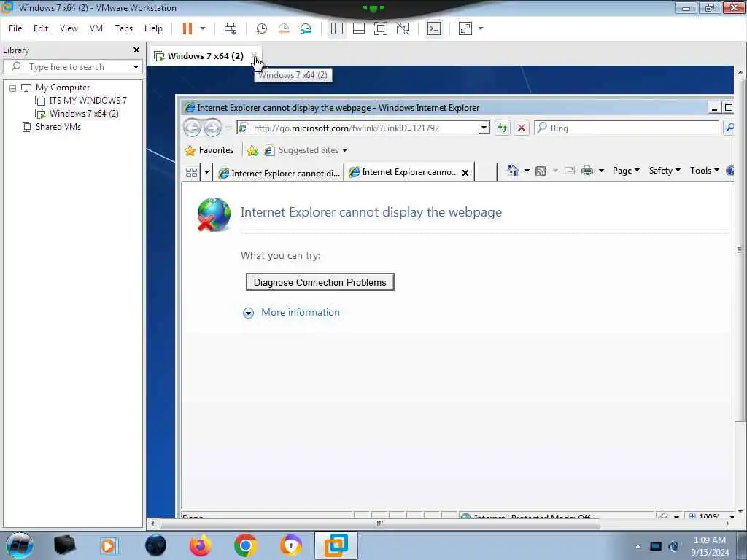Click the VM horizontal scrollbar
This screenshot has height=560, width=747.
(379, 524)
